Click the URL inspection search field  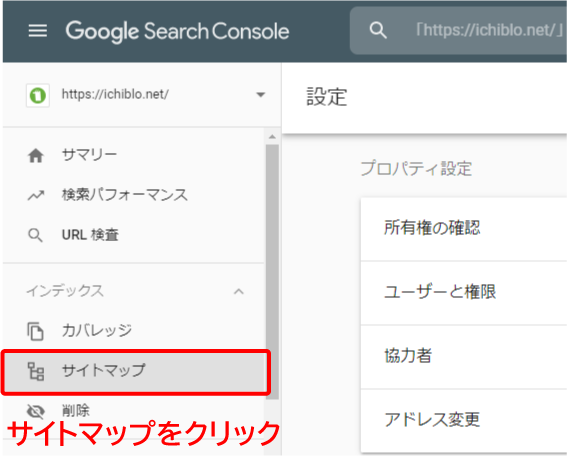(458, 30)
